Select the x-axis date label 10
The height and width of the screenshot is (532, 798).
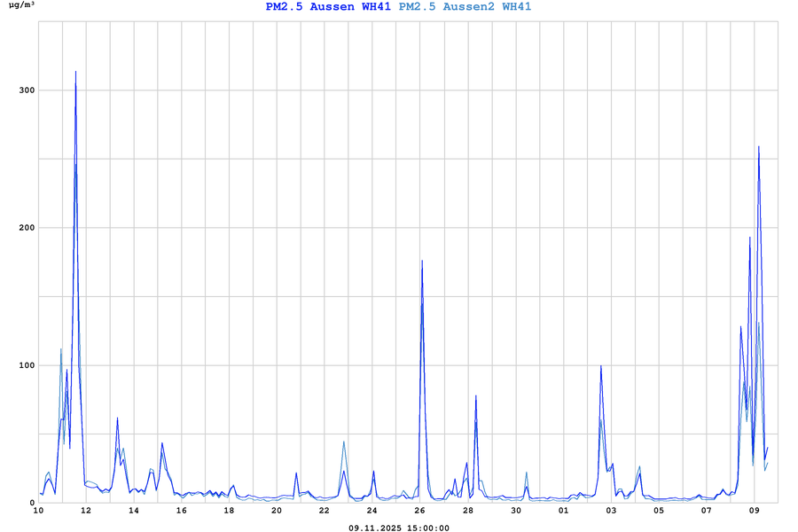38,511
